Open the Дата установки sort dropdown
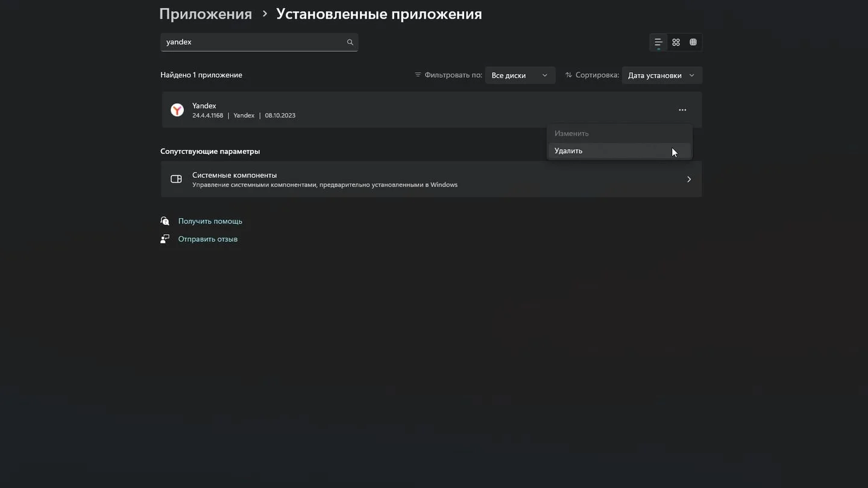868x488 pixels. point(662,75)
